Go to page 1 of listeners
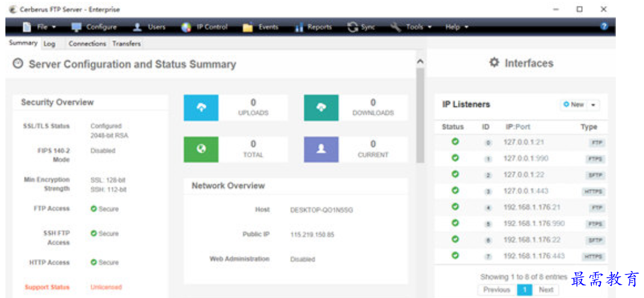644x298 pixels. coord(524,290)
